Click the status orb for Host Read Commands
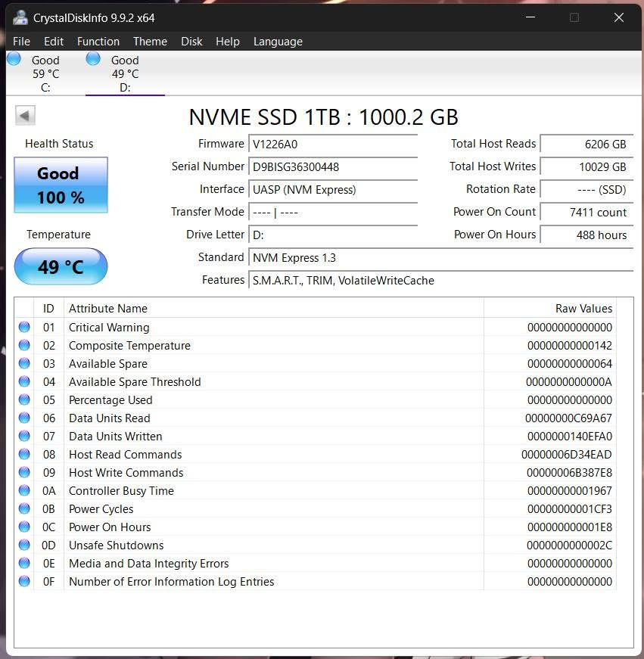This screenshot has height=659, width=644. click(x=24, y=454)
